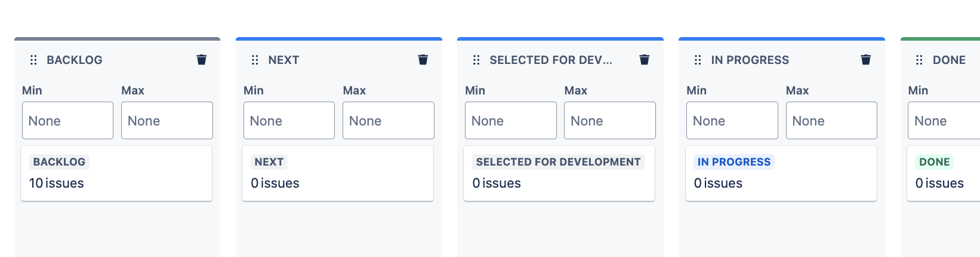Click In Progress Min constraint field
Viewport: 980px width, 257px height.
point(732,121)
